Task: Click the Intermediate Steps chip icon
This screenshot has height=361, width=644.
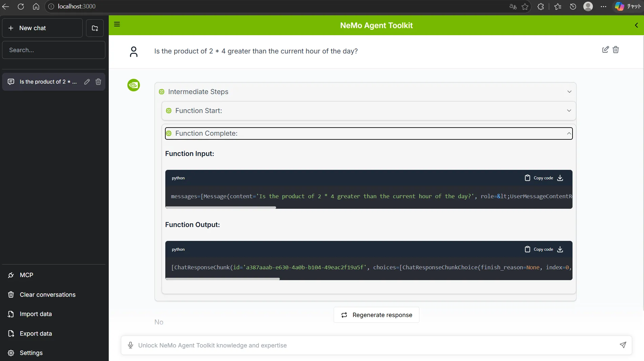Action: coord(162,92)
